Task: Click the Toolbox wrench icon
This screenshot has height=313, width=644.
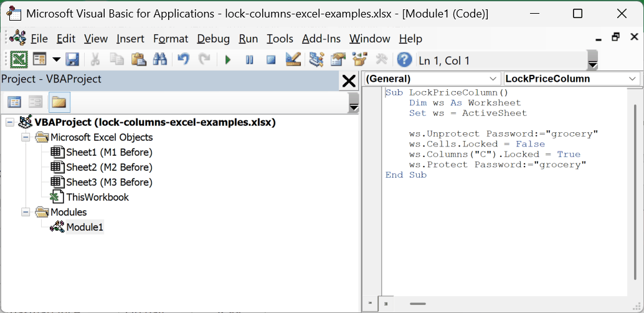Action: point(382,60)
